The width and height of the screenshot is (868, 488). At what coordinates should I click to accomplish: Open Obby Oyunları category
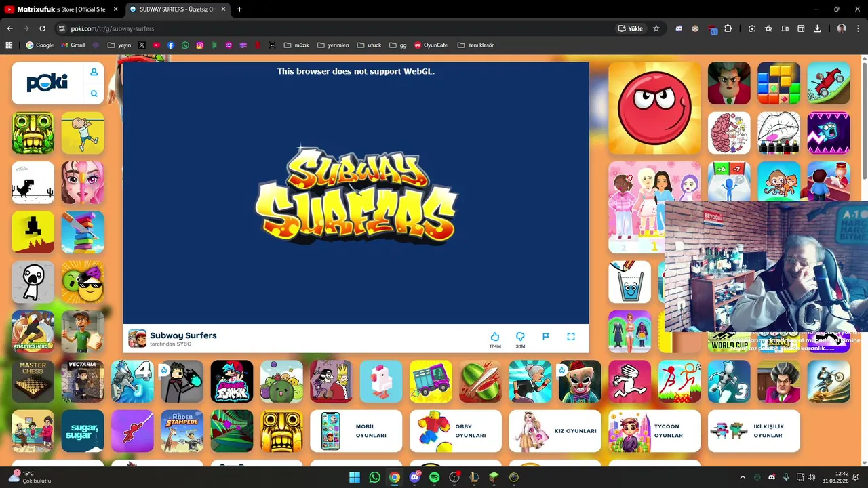coord(456,431)
